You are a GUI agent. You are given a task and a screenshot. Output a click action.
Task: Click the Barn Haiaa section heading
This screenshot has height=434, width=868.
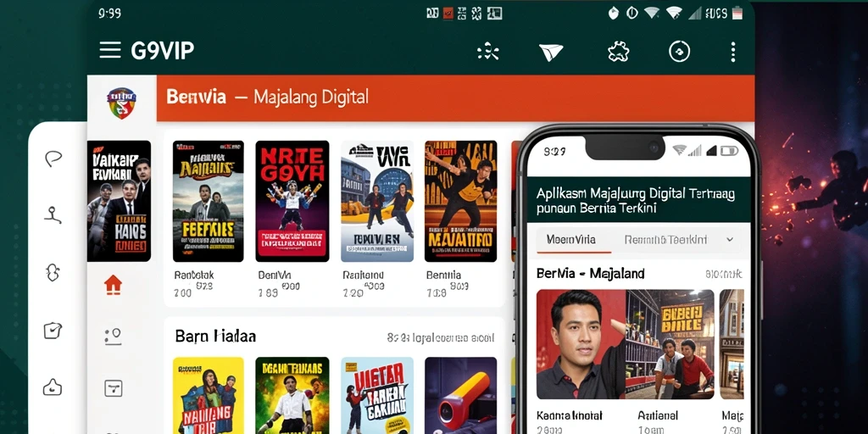216,336
